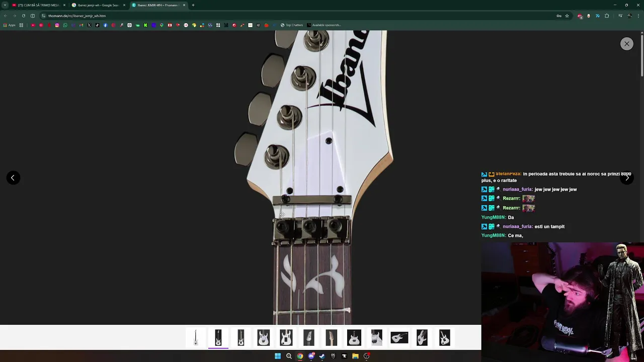Open the Chrome profile avatar
Viewport: 644px width, 362px height.
point(629,16)
